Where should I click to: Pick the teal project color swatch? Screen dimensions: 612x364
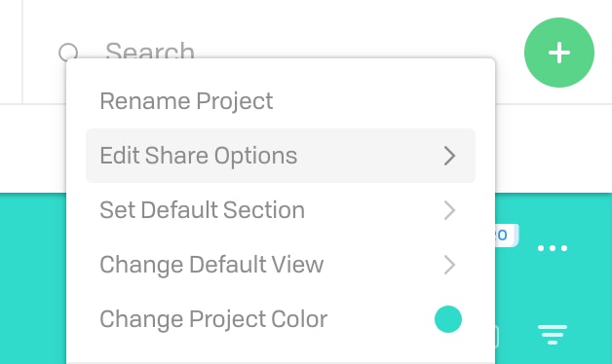tap(448, 319)
